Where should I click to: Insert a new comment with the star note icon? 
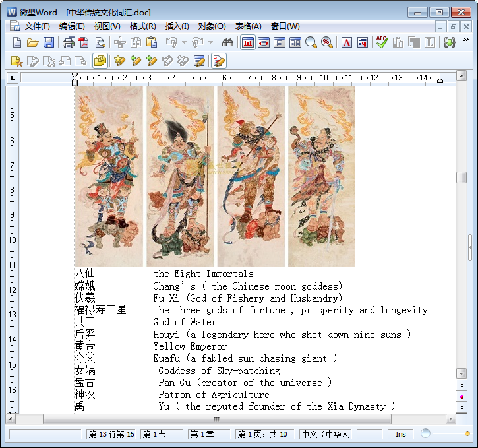[x=16, y=61]
